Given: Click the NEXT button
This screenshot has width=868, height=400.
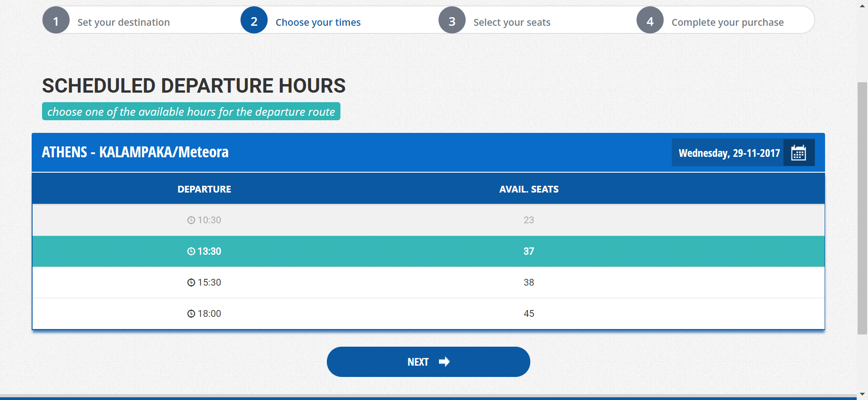Looking at the screenshot, I should 429,362.
